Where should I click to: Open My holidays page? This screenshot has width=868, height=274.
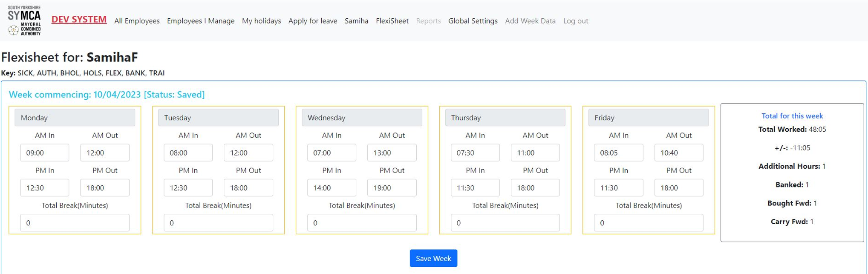tap(262, 21)
